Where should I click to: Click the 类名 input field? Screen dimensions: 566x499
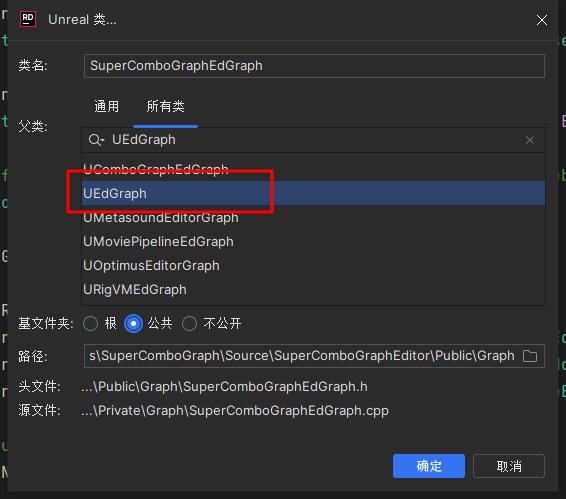(314, 66)
